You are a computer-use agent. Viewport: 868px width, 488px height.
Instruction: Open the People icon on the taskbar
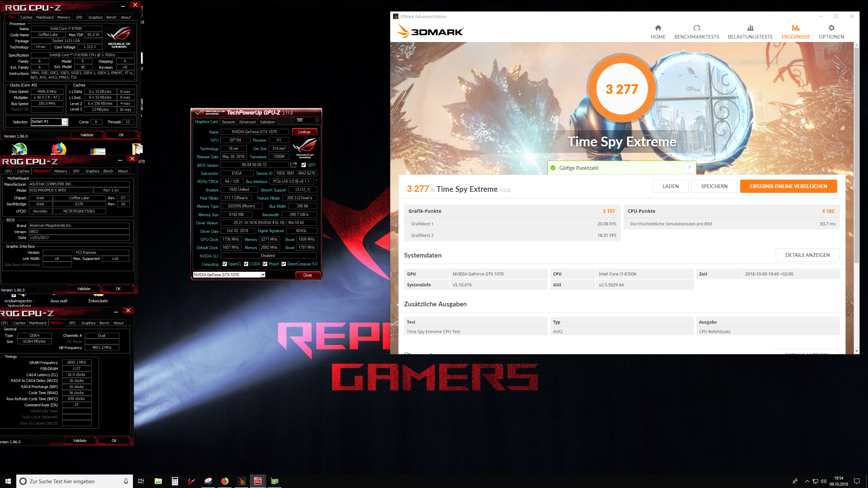[x=795, y=481]
